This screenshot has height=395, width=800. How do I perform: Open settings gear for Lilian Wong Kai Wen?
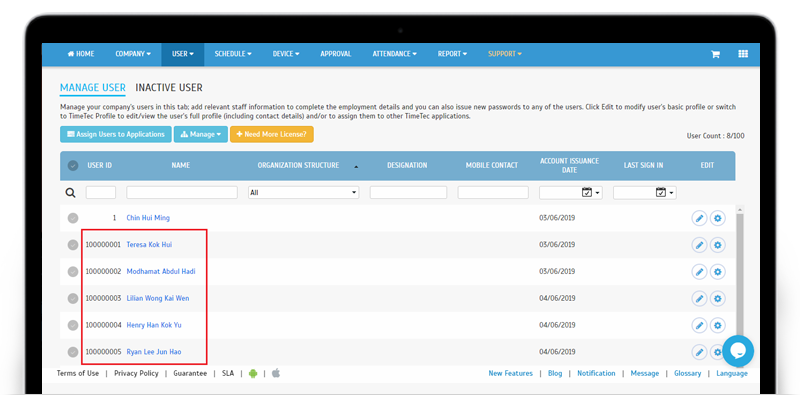[x=717, y=298]
